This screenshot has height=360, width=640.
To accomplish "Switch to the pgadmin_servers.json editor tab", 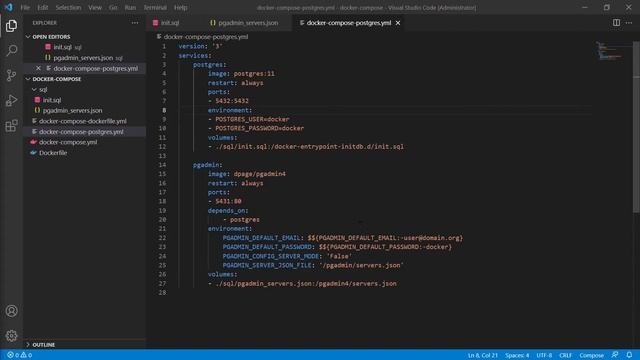I will 248,23.
